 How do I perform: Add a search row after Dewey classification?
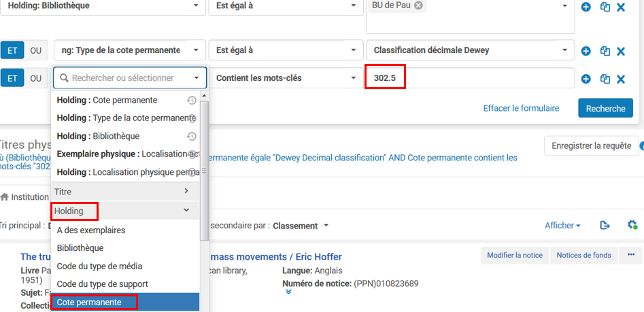point(586,51)
